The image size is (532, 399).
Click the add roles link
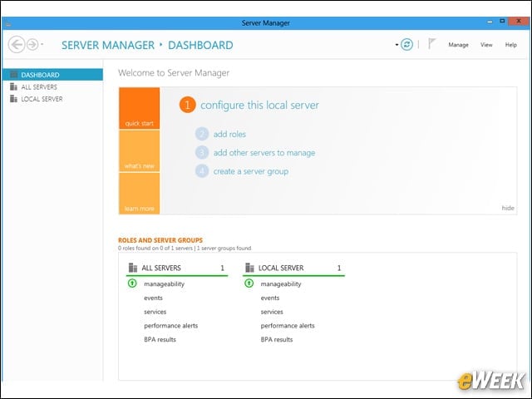(x=229, y=134)
